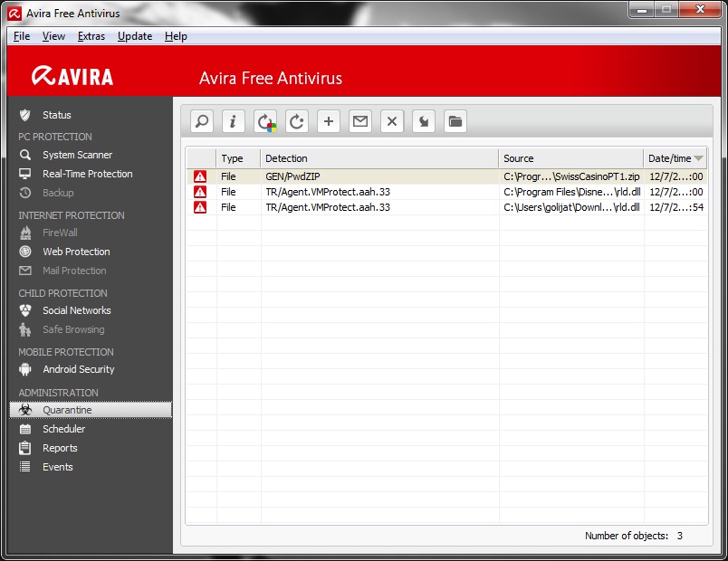728x561 pixels.
Task: Click the restore object toolbar icon with colored shield
Action: 265,121
